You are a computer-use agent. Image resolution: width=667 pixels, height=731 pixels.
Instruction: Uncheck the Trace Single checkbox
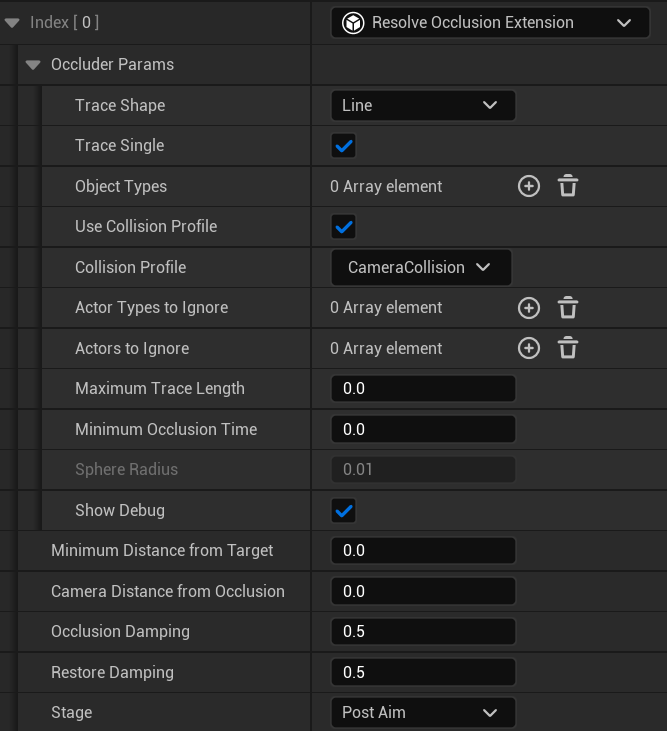(x=344, y=146)
